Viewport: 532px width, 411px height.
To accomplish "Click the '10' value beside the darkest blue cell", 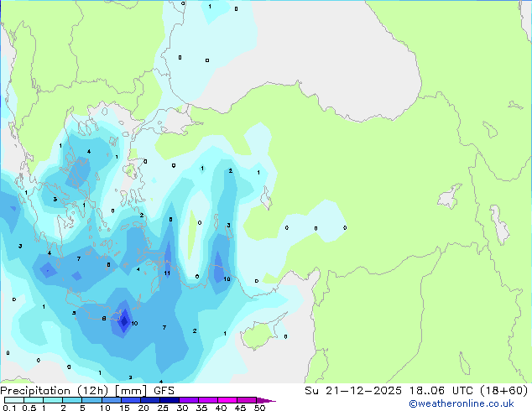I will point(134,324).
